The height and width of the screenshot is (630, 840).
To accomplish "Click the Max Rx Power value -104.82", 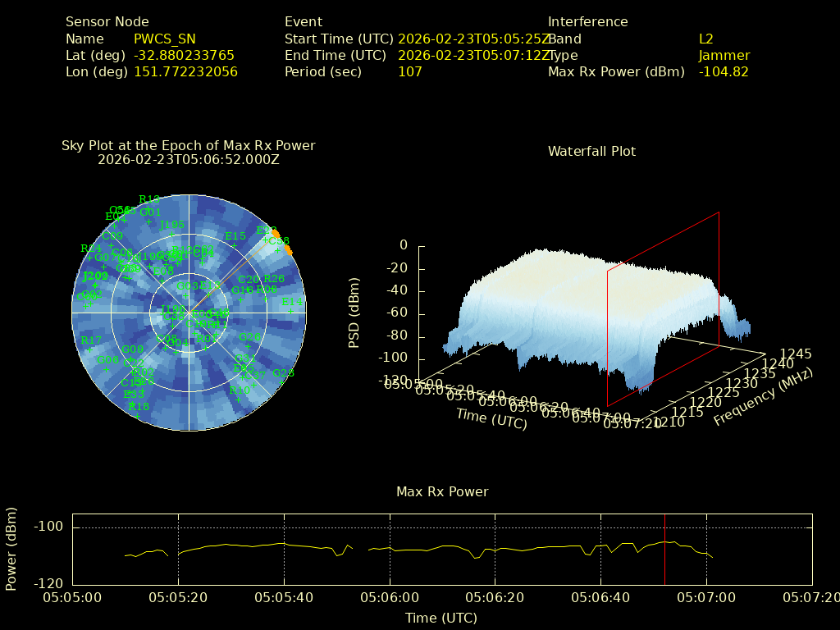I will tap(724, 71).
